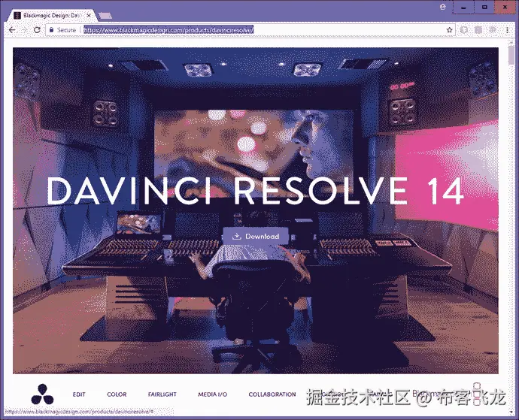Close the Blackmagic Design tab
Image resolution: width=519 pixels, height=420 pixels.
coord(89,15)
